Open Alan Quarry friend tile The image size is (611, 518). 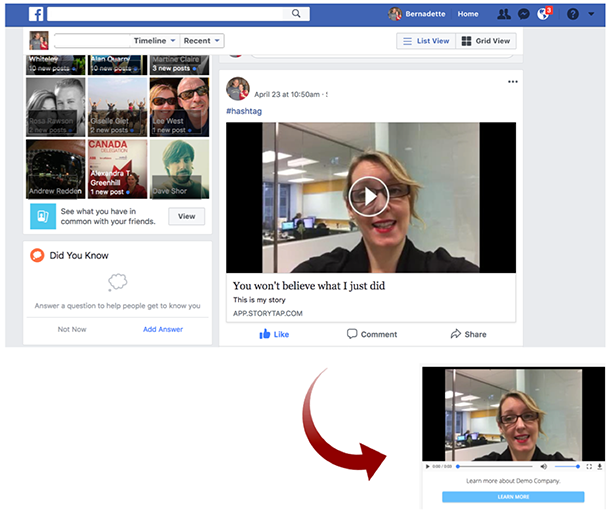coord(117,65)
